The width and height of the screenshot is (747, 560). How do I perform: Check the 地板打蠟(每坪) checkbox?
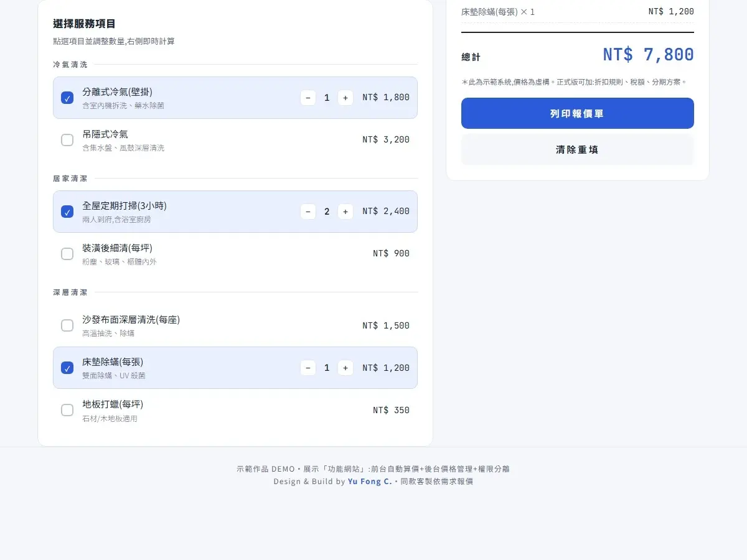[67, 410]
